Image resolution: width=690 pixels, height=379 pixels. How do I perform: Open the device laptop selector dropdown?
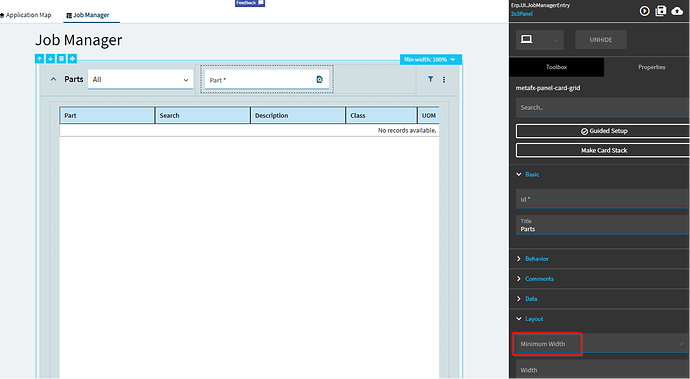[x=540, y=40]
